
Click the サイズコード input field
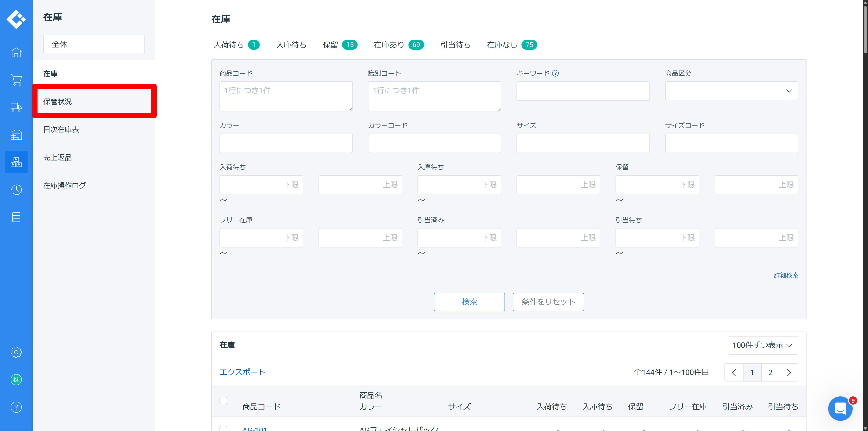(x=731, y=143)
